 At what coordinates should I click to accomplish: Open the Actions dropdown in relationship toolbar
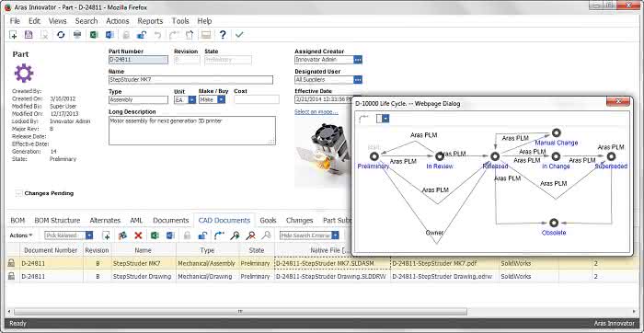(21, 235)
